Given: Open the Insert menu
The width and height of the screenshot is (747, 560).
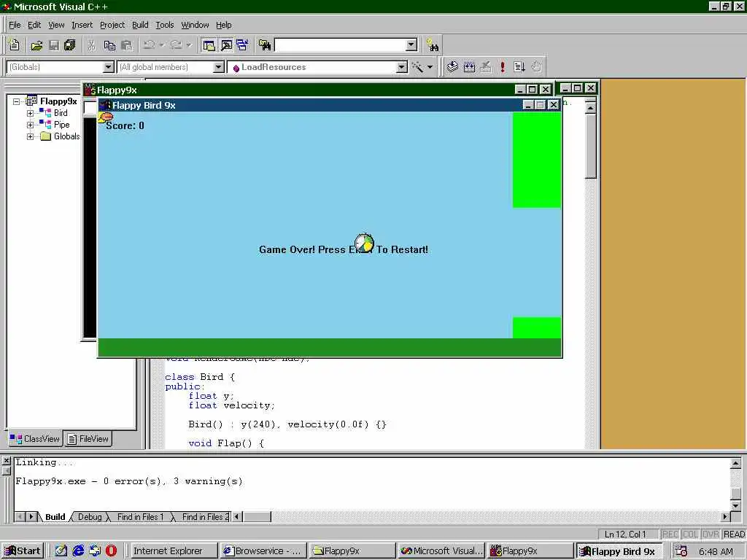Looking at the screenshot, I should tap(82, 25).
